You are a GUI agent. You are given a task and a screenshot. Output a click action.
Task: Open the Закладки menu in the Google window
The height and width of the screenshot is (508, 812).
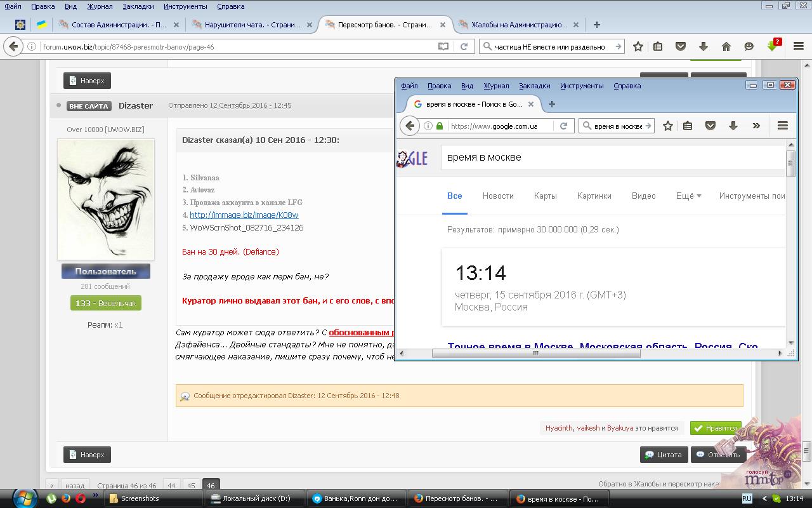click(535, 86)
